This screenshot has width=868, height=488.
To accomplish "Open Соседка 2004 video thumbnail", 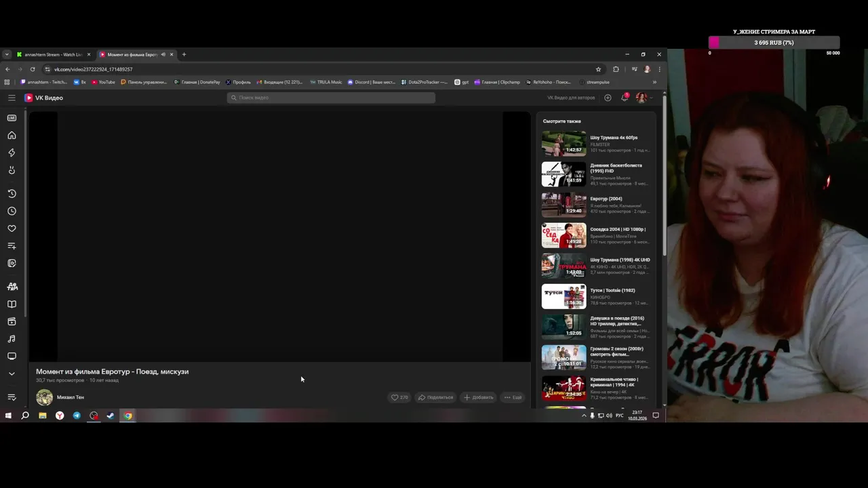I will (x=564, y=235).
